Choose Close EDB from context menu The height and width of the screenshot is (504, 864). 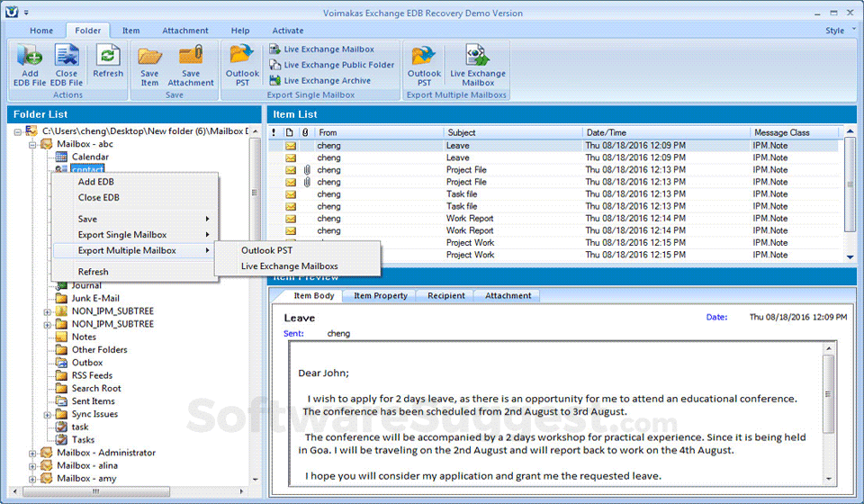pyautogui.click(x=134, y=197)
